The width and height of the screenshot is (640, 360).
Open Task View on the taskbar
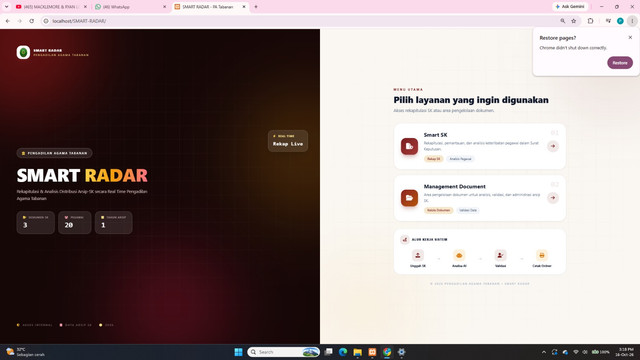click(x=328, y=352)
